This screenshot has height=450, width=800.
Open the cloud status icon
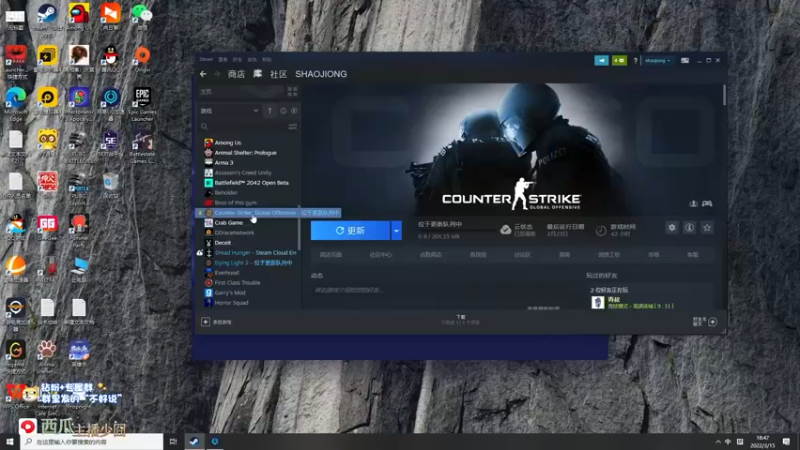point(506,230)
